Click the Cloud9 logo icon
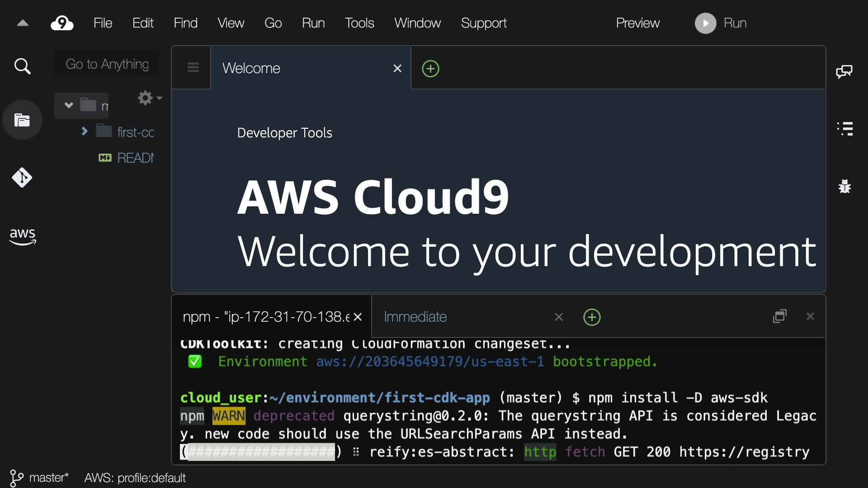This screenshot has width=868, height=488. point(62,23)
